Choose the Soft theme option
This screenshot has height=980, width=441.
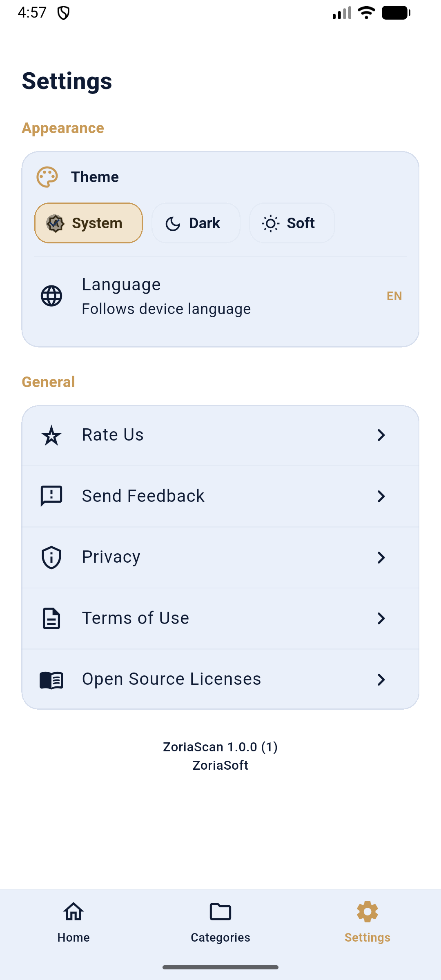292,223
